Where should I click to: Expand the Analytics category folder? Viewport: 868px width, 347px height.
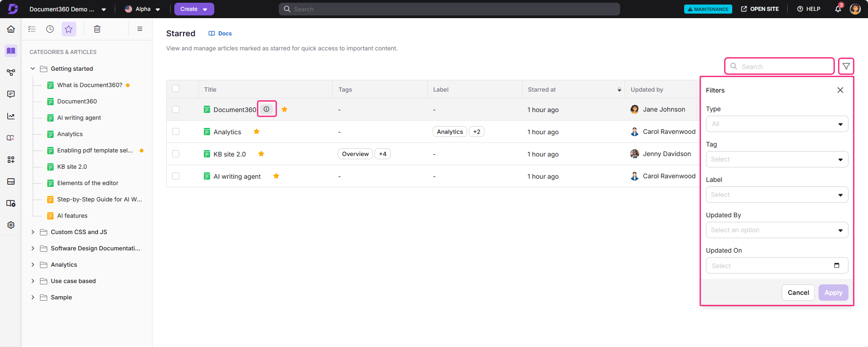(33, 264)
